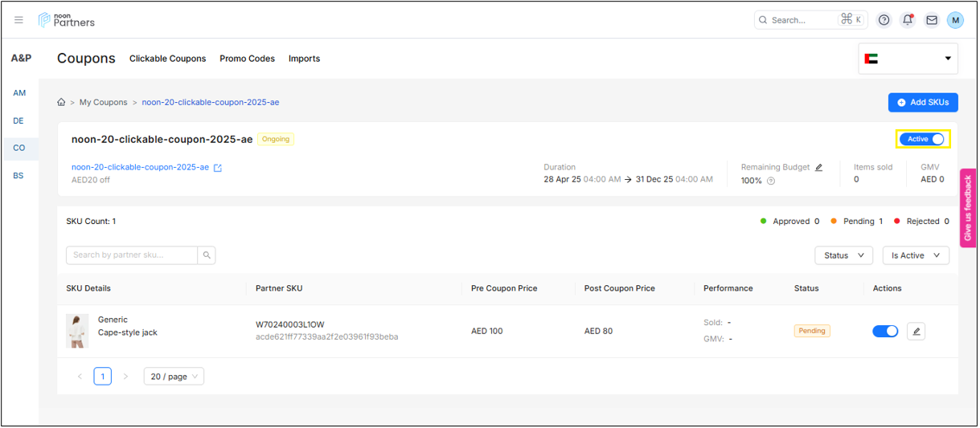Click the search by partner SKU field
The height and width of the screenshot is (428, 980).
[x=132, y=255]
